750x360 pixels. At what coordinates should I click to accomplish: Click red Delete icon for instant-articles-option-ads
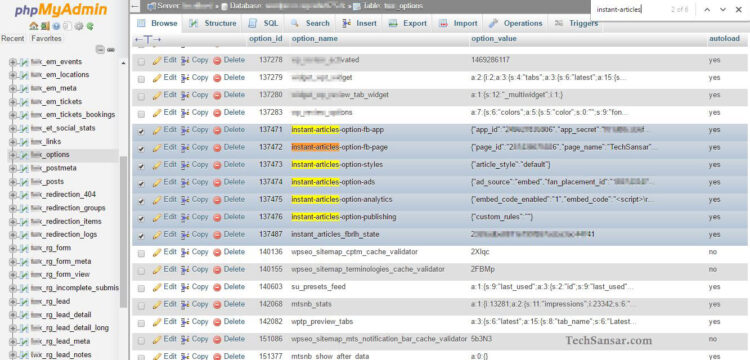click(x=217, y=182)
